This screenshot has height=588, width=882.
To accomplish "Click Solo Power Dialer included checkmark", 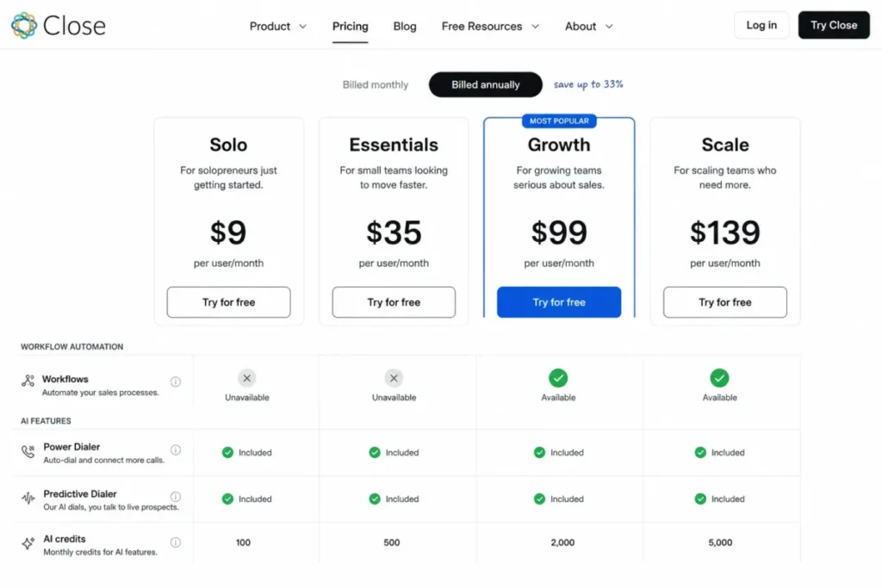I will [x=227, y=453].
